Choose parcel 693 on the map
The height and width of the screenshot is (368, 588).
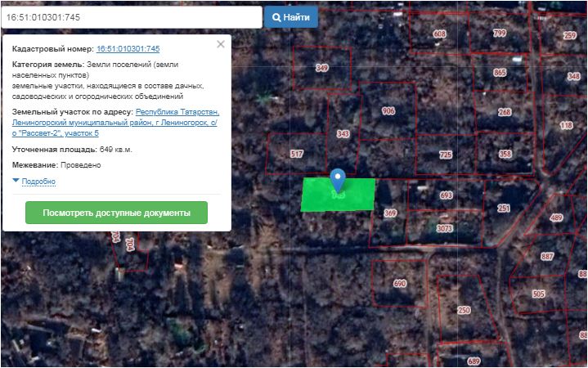click(x=446, y=196)
